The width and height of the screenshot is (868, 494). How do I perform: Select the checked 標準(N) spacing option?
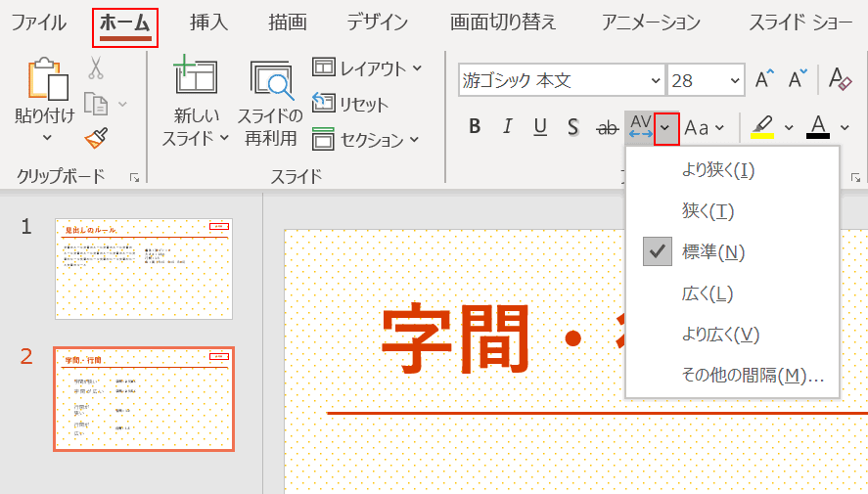pyautogui.click(x=732, y=251)
